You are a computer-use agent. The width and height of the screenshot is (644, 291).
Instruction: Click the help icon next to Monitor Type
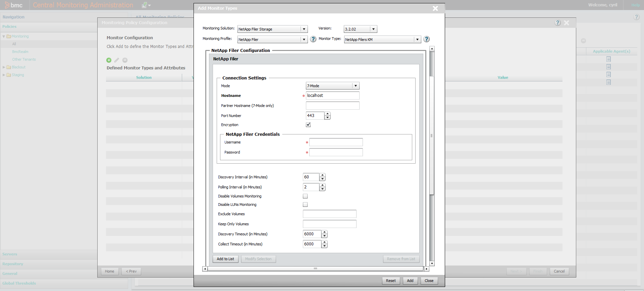pos(426,39)
